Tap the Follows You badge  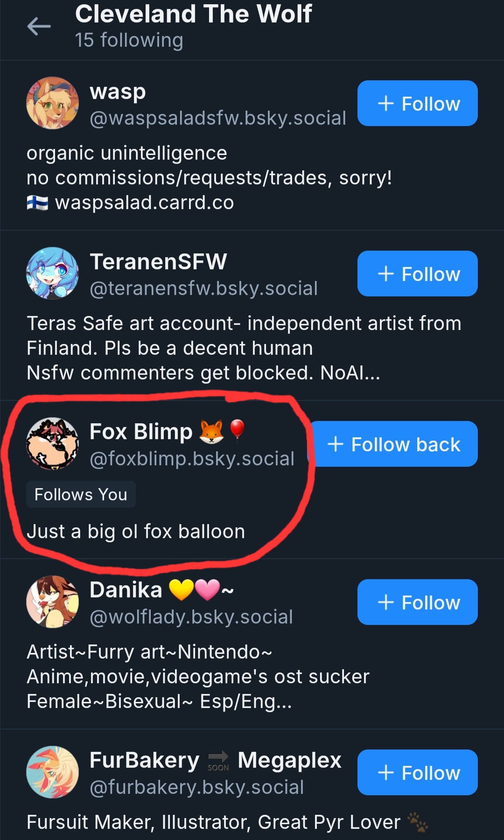(81, 494)
